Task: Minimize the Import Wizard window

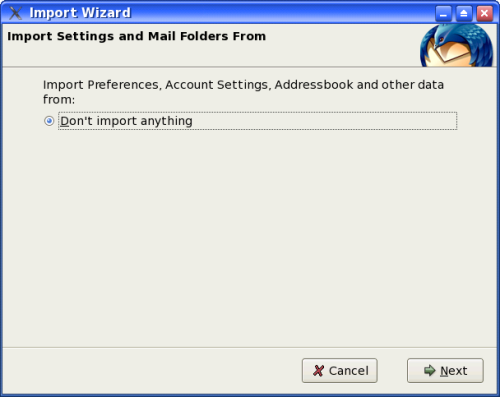Action: pos(443,13)
